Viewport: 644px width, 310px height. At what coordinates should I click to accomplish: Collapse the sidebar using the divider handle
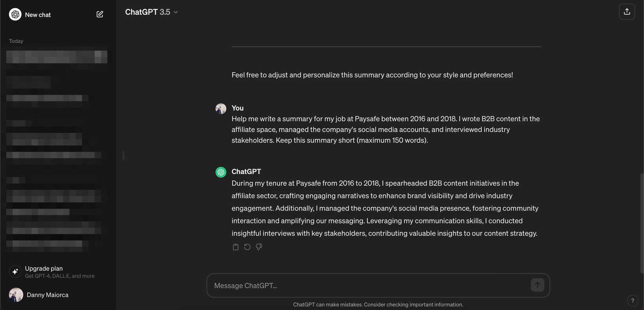[x=123, y=155]
